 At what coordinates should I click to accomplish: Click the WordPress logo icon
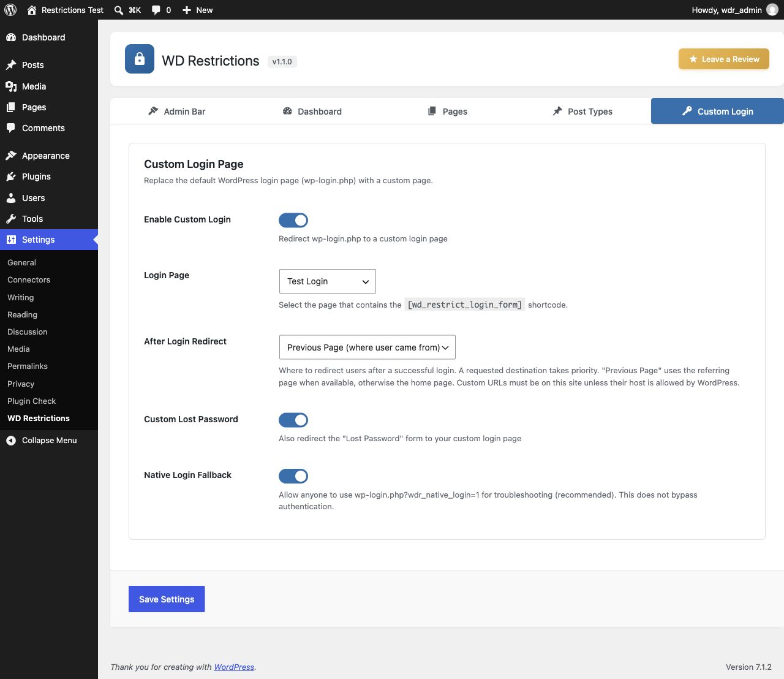(x=10, y=10)
